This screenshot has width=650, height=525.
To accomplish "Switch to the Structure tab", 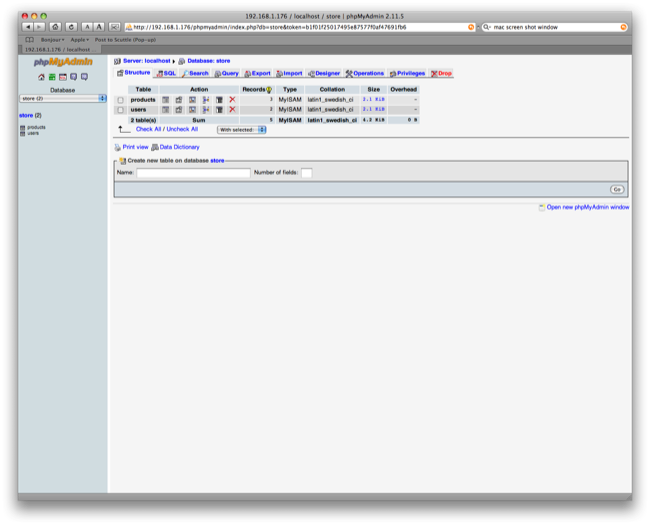I will [133, 73].
